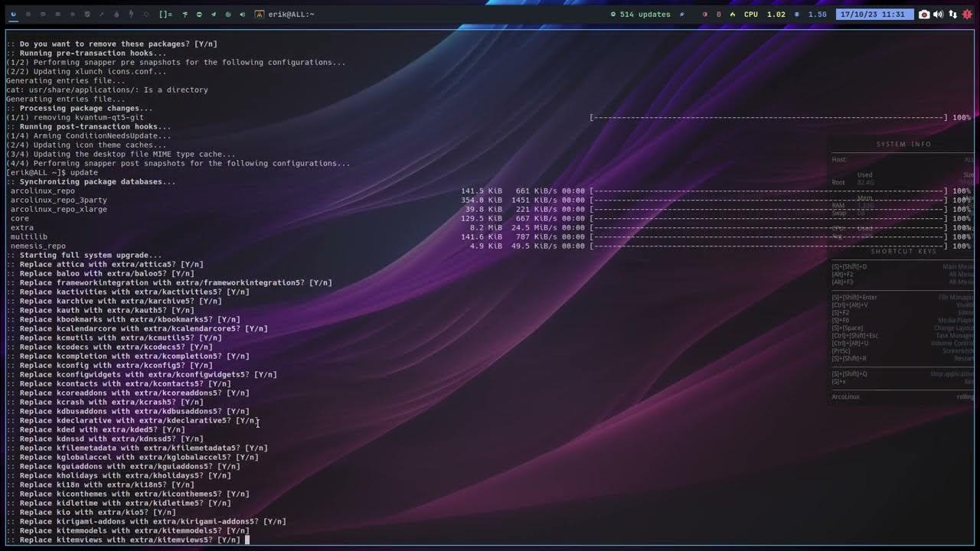Click the 1.5G memory usage value
Screen dimensions: 980x551
tap(818, 14)
